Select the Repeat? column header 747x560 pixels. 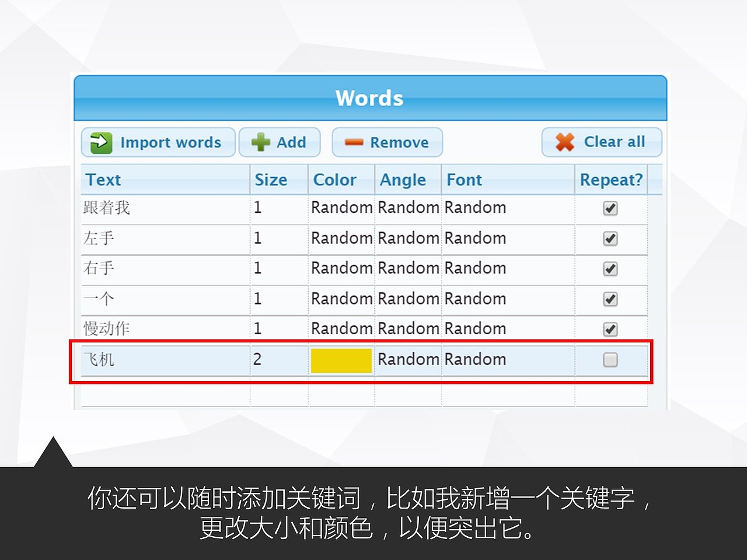click(611, 180)
